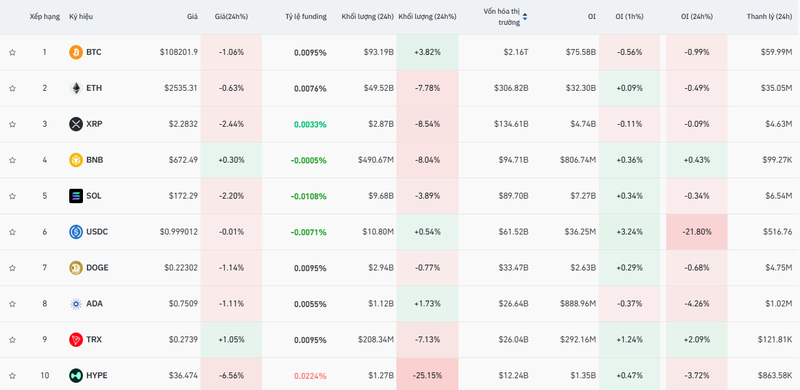800x390 pixels.
Task: Click the XRP coin logo
Action: coord(76,124)
